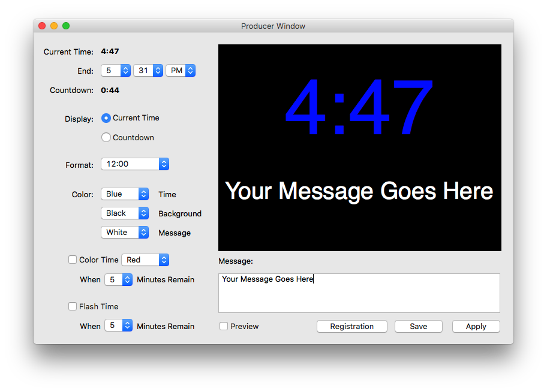Image resolution: width=547 pixels, height=392 pixels.
Task: Click inside the Message text field
Action: tap(359, 293)
